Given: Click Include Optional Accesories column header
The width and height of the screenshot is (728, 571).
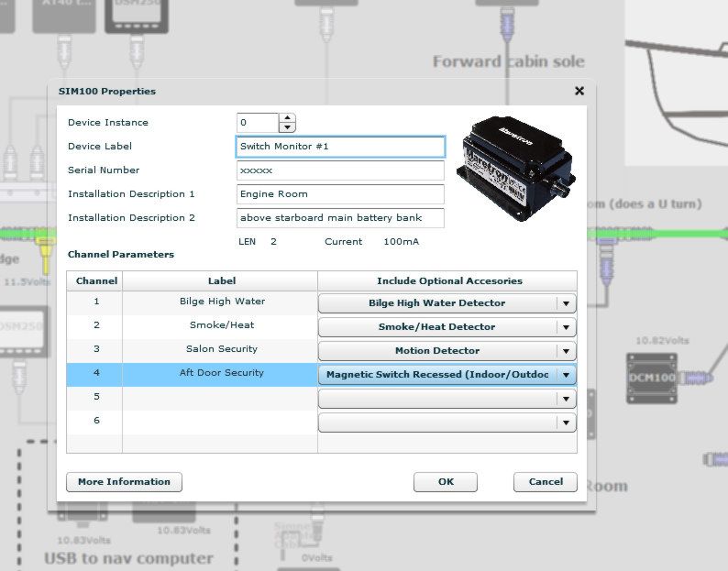Looking at the screenshot, I should point(447,280).
